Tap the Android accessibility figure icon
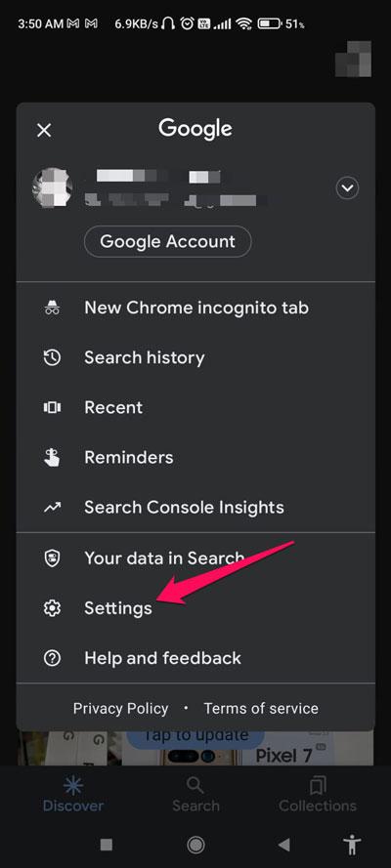Image resolution: width=391 pixels, height=868 pixels. (x=352, y=845)
